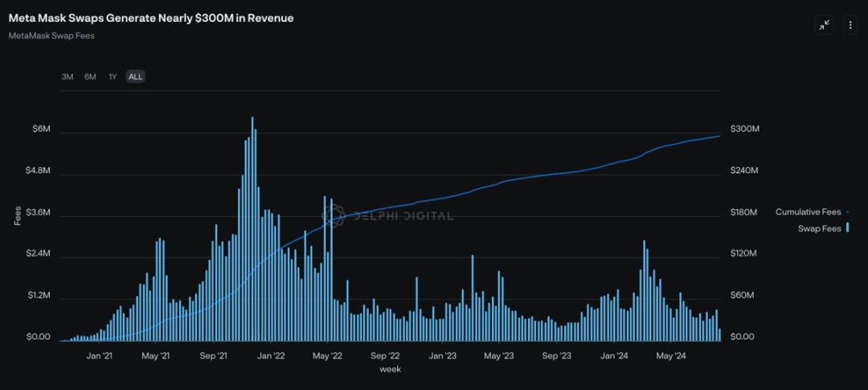Select the ALL time range

(x=135, y=76)
